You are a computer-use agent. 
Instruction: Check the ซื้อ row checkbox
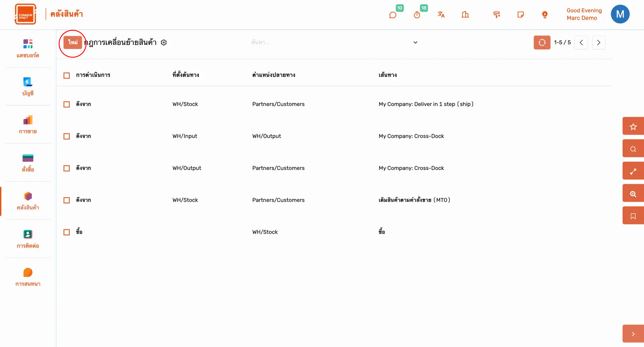67,232
